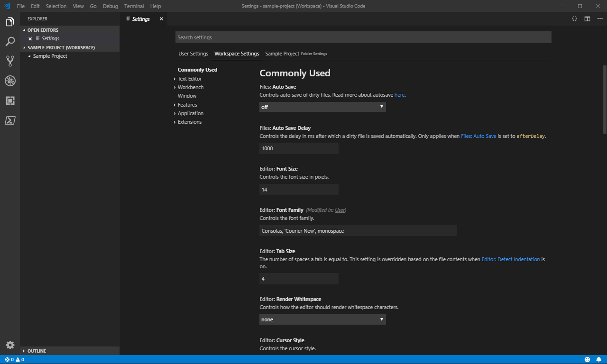
Task: Open the Help menu
Action: click(156, 6)
